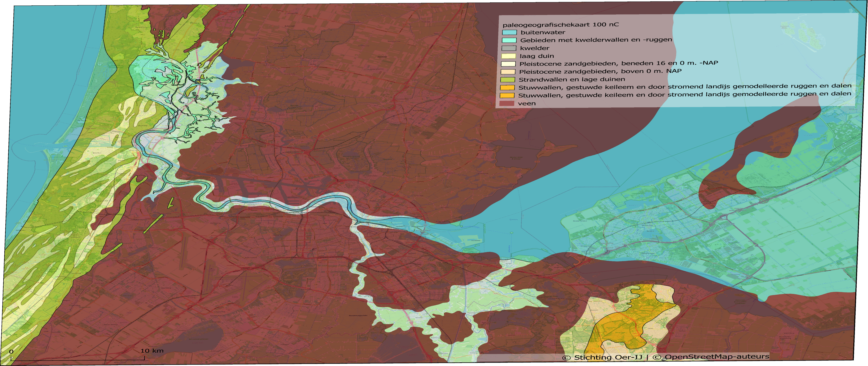Select the swatch for Pleistocene zandgebieden boven 0 m

click(x=508, y=72)
